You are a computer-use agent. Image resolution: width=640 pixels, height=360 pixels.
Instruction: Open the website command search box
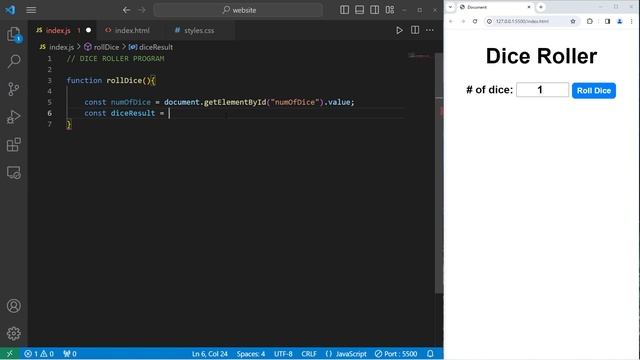(x=238, y=10)
